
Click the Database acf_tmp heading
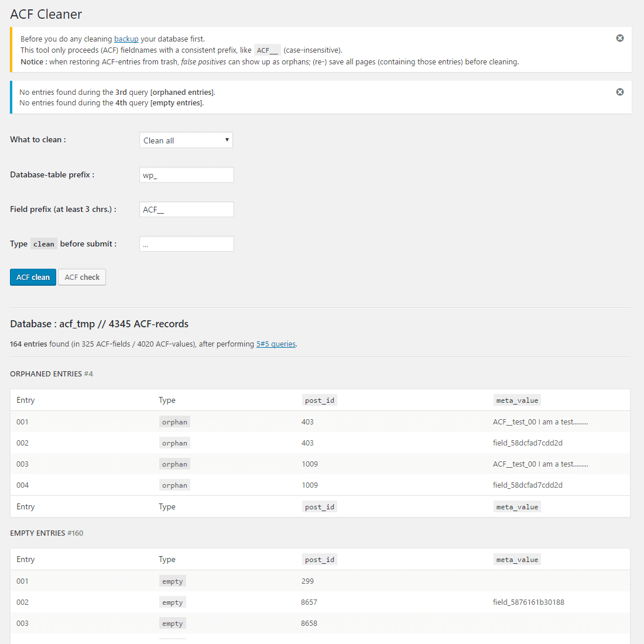pyautogui.click(x=99, y=324)
